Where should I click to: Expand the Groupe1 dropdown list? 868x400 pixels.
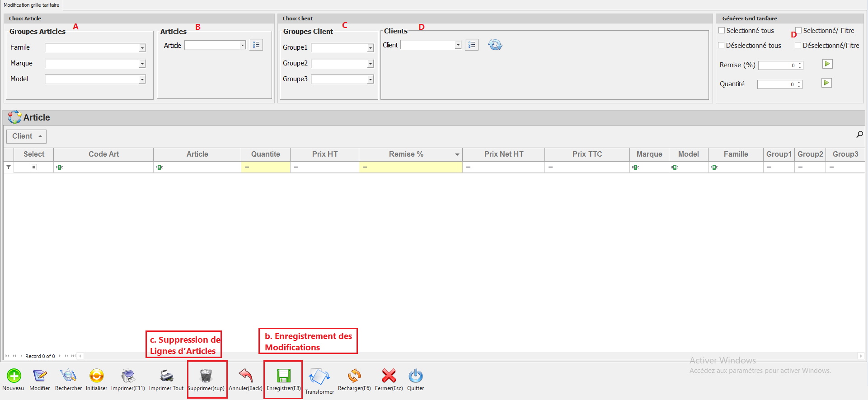[x=370, y=48]
